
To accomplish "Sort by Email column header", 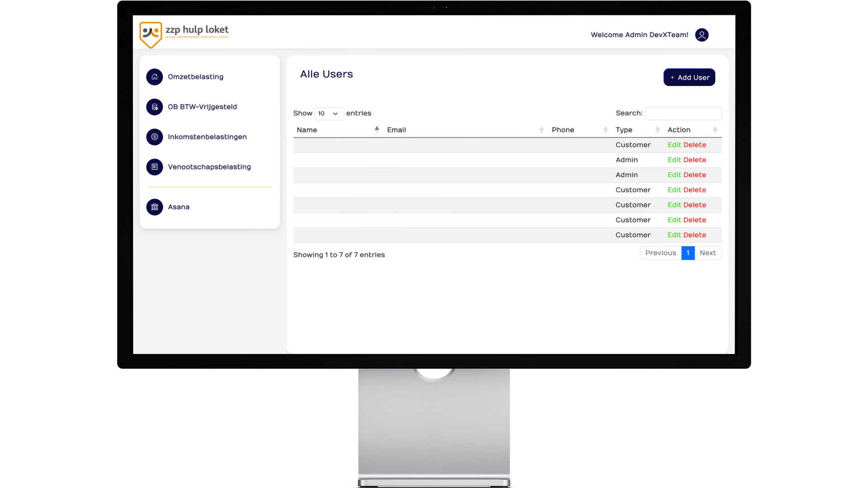I will pyautogui.click(x=396, y=130).
